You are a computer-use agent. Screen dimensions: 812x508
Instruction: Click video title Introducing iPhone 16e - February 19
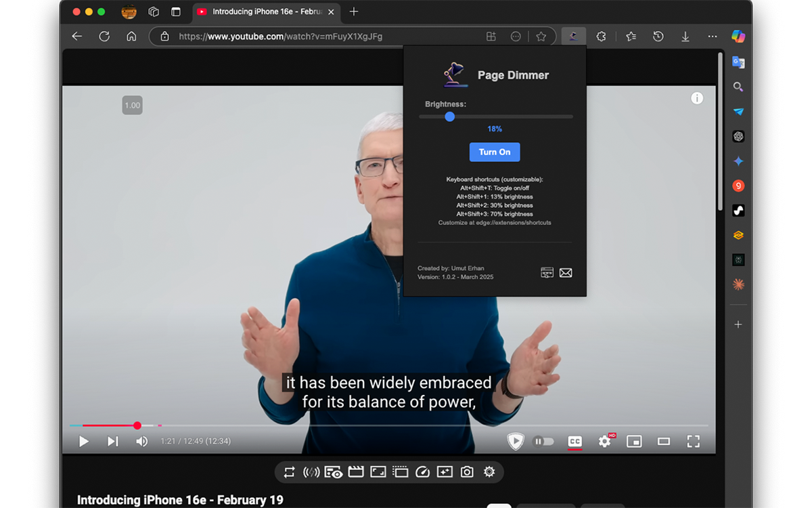pyautogui.click(x=180, y=500)
